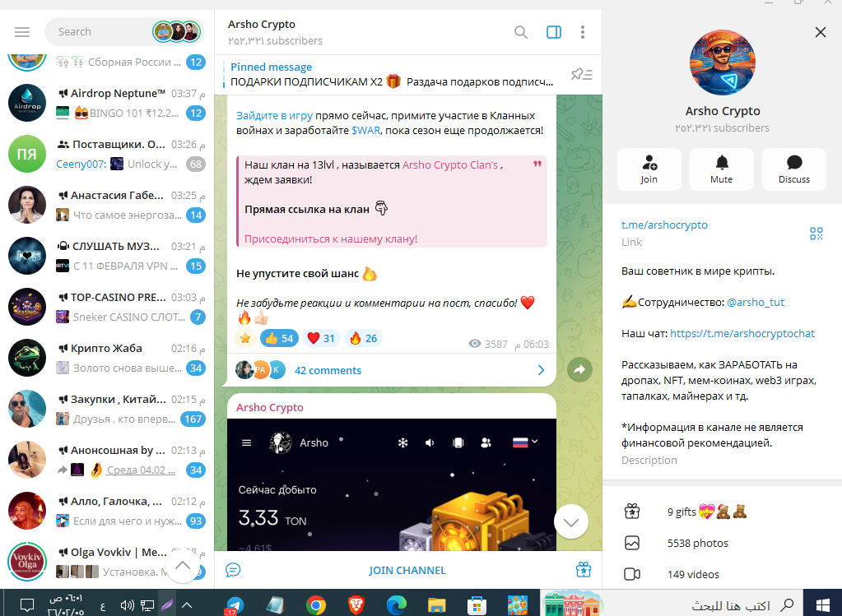
Task: Open the three-dot channel options menu
Action: coord(582,32)
